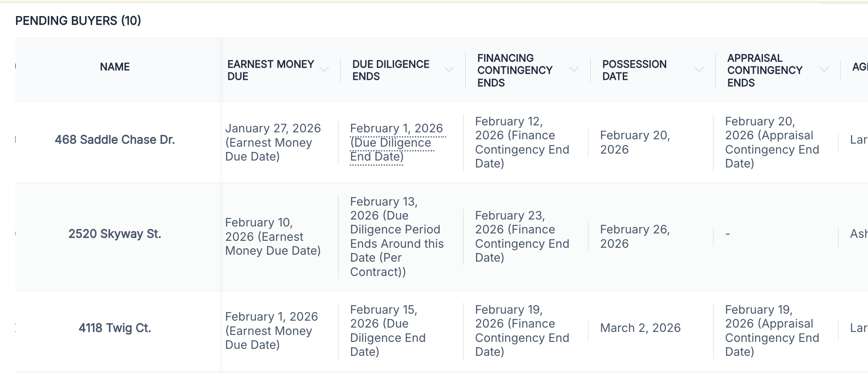
Task: Expand Due Diligence Ends column chevron
Action: click(x=449, y=70)
